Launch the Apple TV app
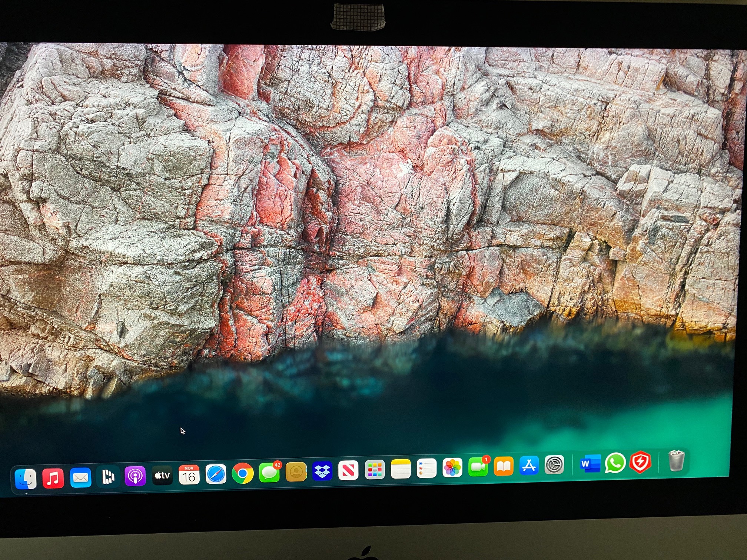Viewport: 747px width, 560px height. coord(162,475)
